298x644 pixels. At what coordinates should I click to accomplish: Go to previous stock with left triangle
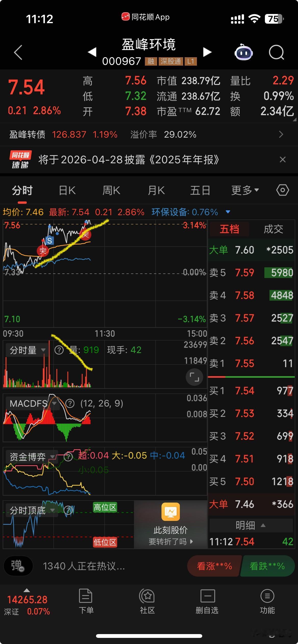[92, 52]
